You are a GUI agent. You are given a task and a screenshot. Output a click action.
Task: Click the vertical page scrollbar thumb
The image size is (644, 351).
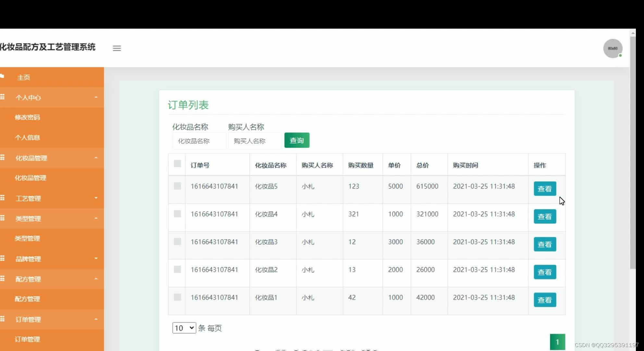633,153
